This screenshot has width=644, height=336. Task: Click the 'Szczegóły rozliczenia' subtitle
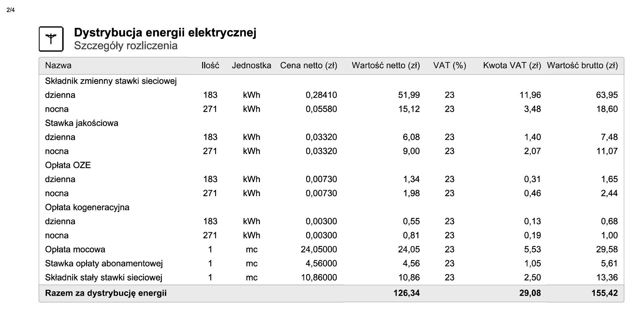point(126,46)
